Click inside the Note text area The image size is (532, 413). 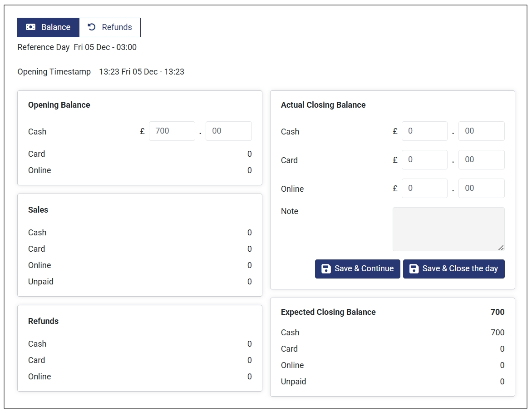click(x=448, y=229)
